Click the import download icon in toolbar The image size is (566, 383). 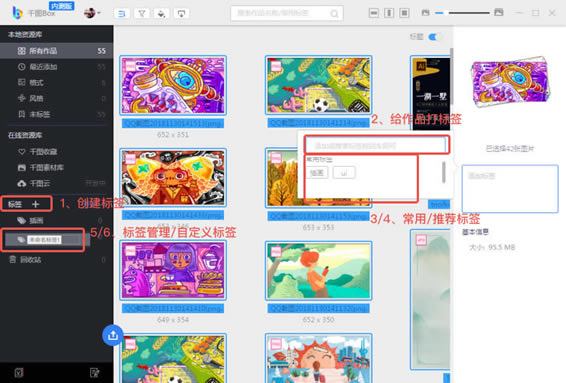click(181, 14)
